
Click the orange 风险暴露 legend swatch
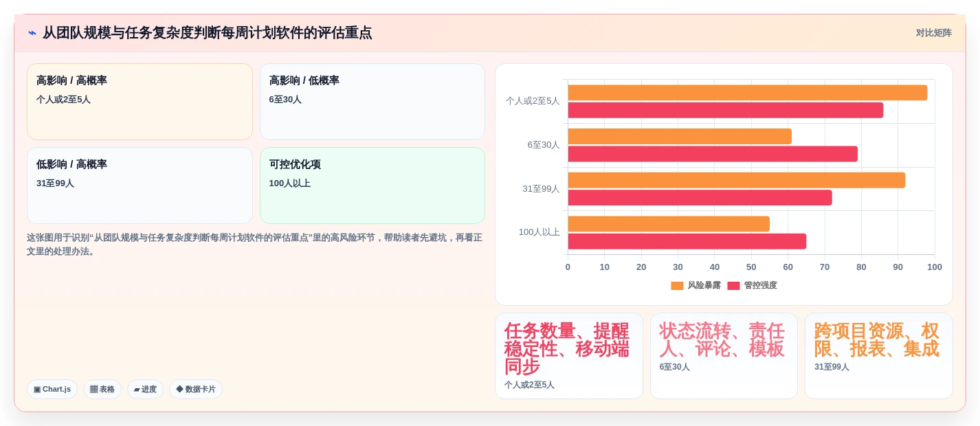tap(677, 286)
